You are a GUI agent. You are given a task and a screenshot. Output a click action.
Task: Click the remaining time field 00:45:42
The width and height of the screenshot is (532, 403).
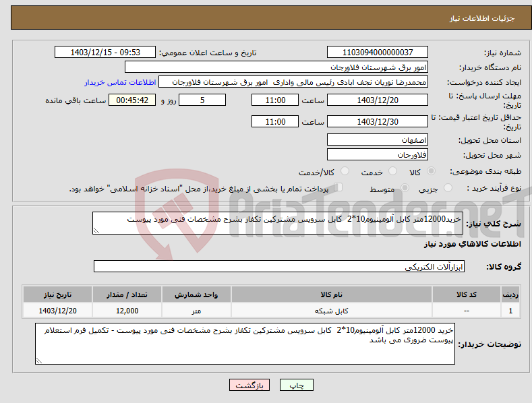point(132,100)
